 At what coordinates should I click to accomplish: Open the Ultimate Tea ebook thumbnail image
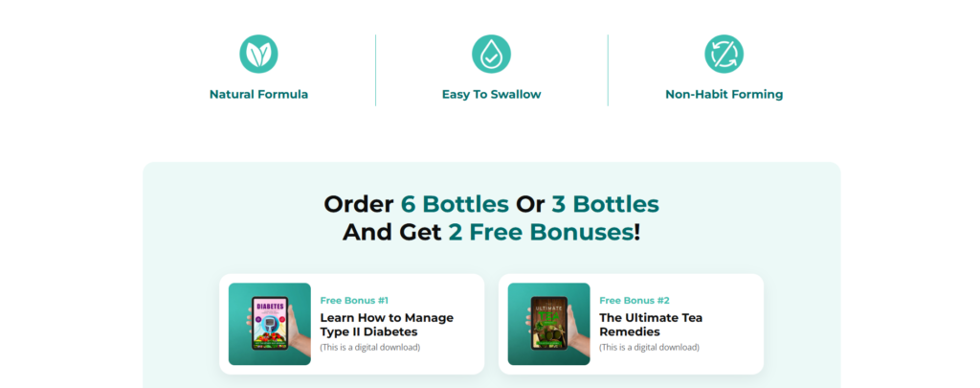coord(548,324)
